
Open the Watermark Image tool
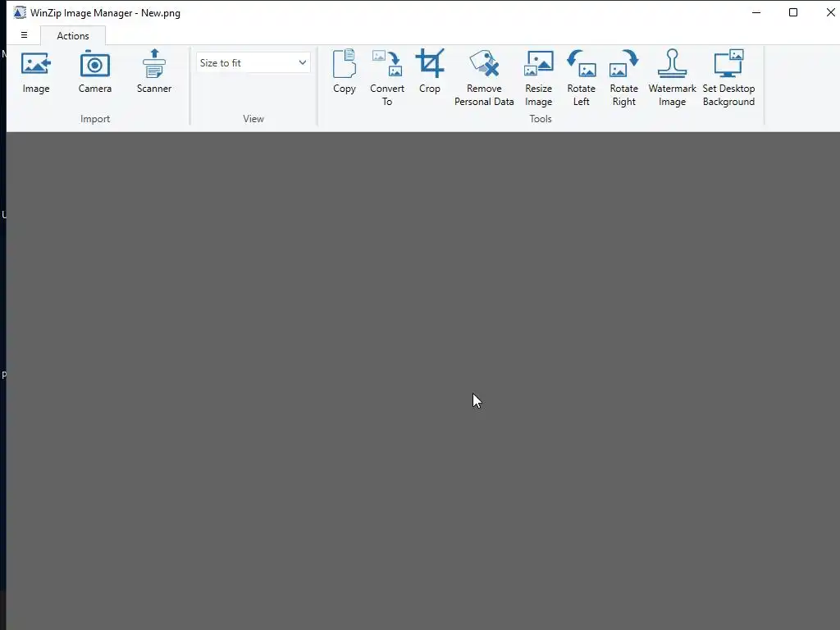pos(672,78)
